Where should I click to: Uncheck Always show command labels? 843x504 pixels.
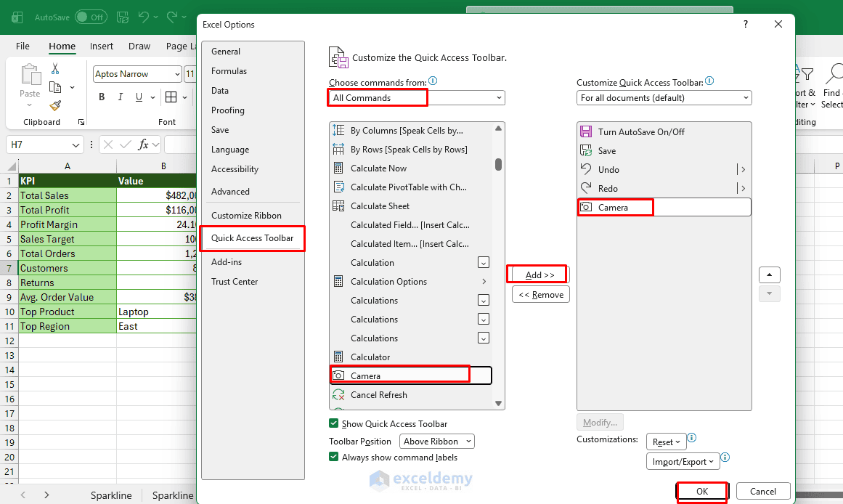click(x=334, y=458)
